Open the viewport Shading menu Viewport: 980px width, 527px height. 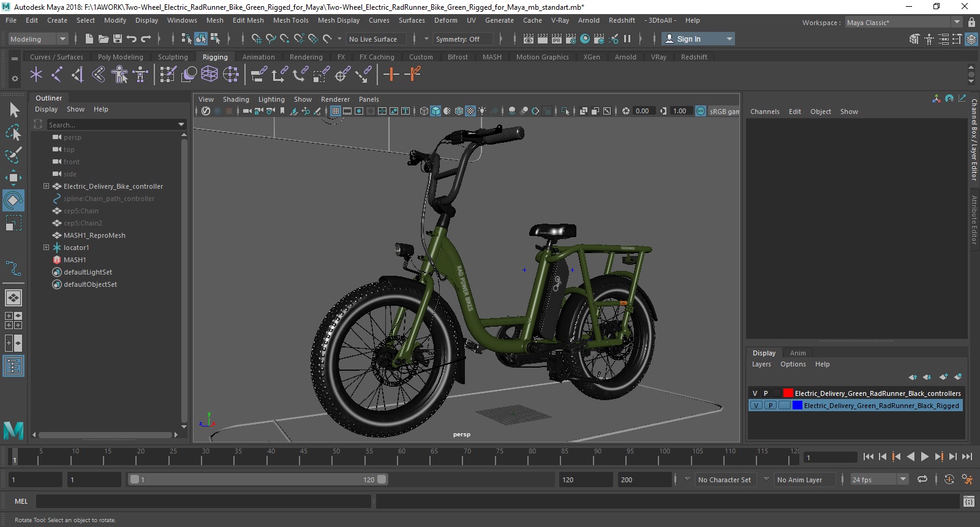tap(236, 99)
